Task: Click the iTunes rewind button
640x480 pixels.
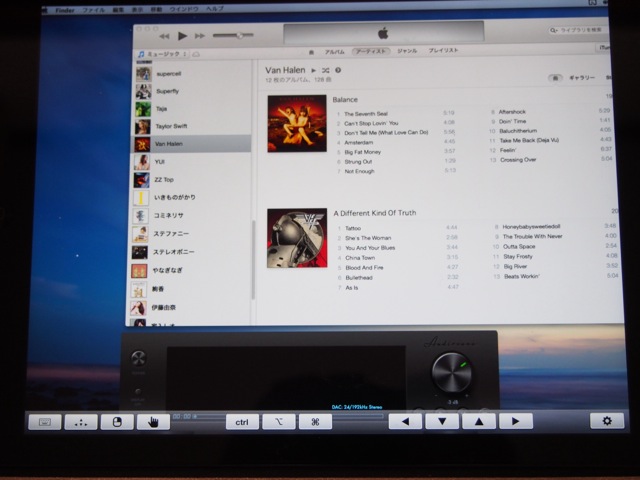Action: 164,36
